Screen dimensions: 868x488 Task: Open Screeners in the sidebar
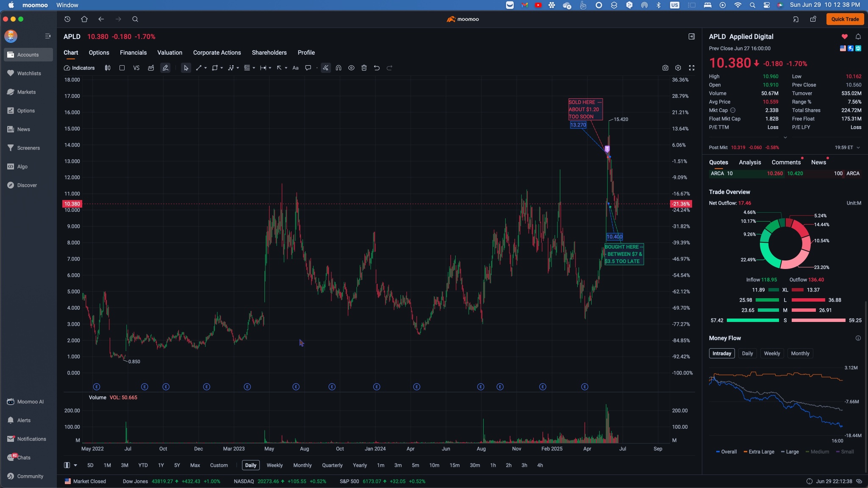click(x=28, y=148)
